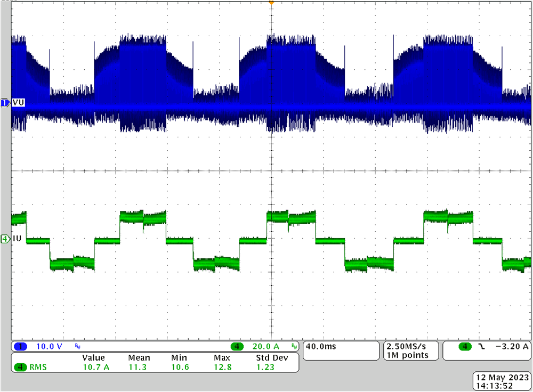
Task: Click the 40.0ms horizontal scale readout
Action: click(320, 346)
